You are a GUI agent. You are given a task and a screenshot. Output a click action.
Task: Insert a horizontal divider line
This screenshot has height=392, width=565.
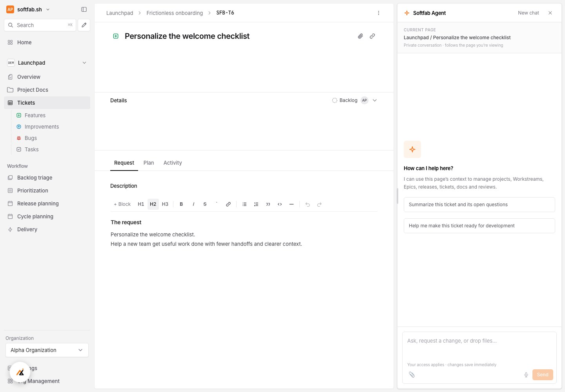tap(292, 204)
